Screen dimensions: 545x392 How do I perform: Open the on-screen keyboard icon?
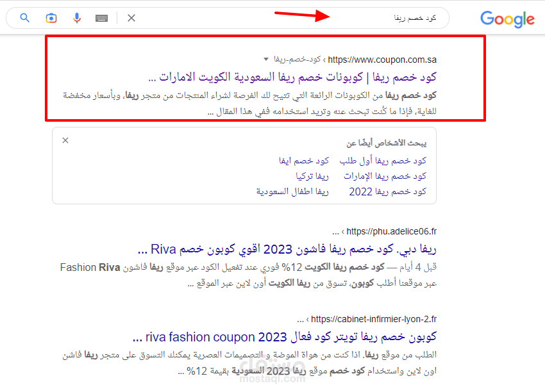(101, 18)
